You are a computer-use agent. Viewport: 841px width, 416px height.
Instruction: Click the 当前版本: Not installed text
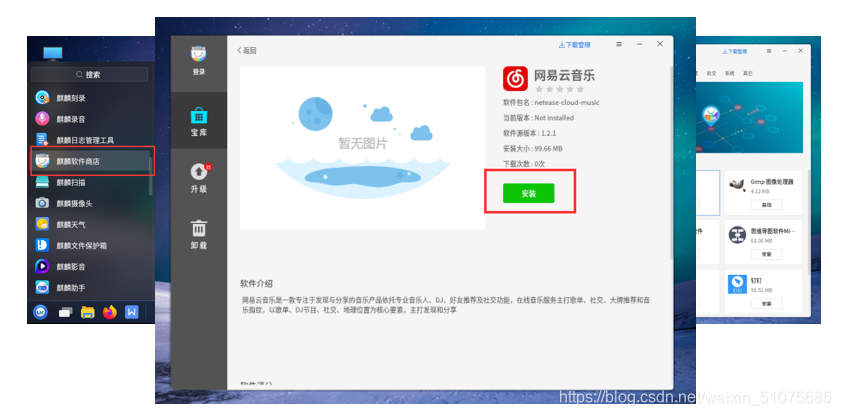(x=538, y=117)
